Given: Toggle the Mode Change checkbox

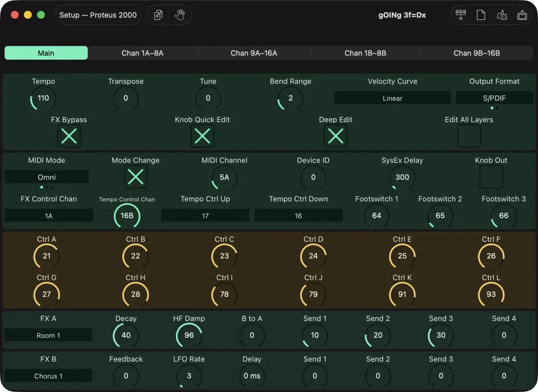Looking at the screenshot, I should pos(135,177).
